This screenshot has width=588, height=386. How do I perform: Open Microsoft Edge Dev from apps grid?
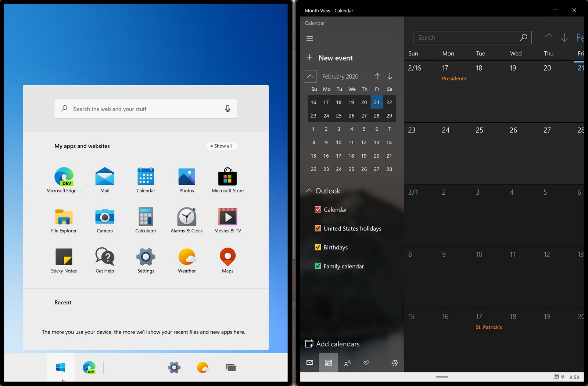tap(64, 177)
